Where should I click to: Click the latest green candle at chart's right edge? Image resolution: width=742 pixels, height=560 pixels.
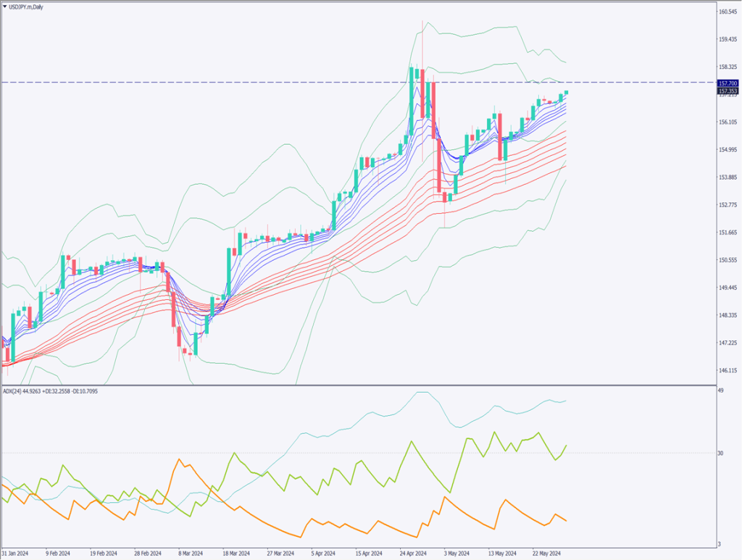point(567,93)
